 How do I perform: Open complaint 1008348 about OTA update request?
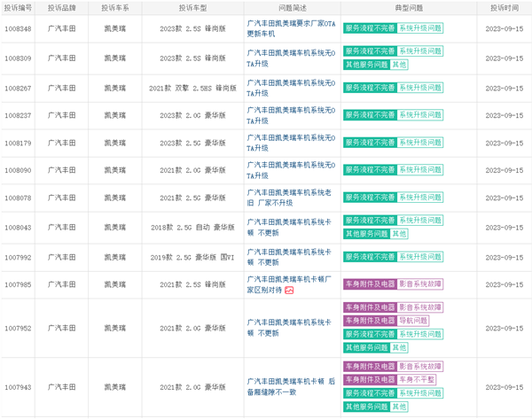point(290,27)
